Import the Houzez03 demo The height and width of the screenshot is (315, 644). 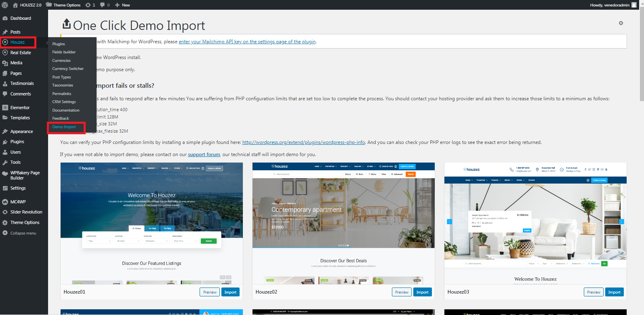pos(614,292)
